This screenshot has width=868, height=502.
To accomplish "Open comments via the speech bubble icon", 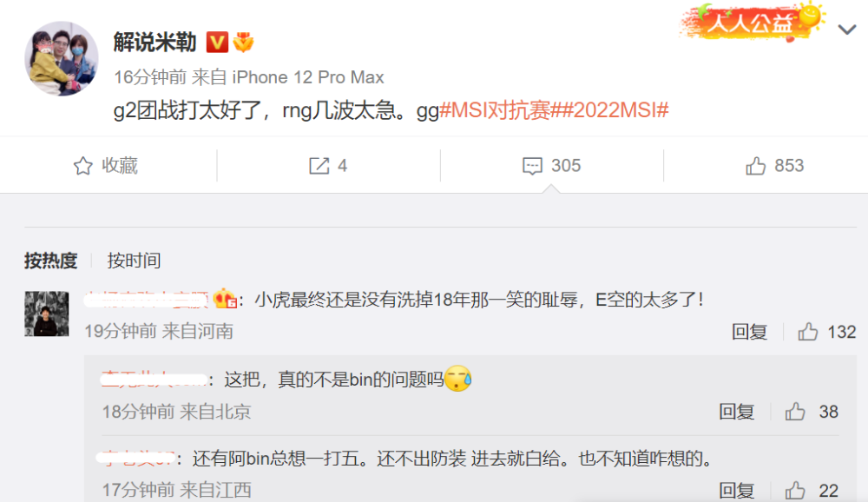I will pos(532,166).
